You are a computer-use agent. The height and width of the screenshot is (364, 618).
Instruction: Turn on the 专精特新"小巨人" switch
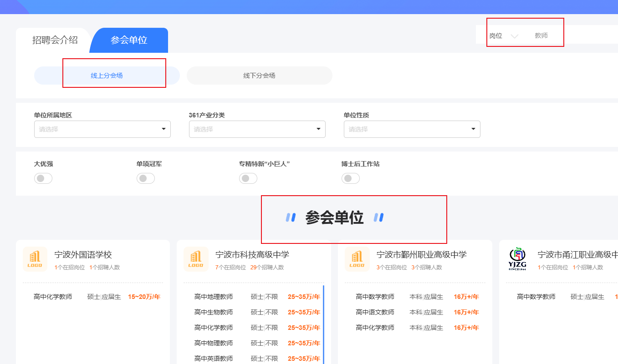[248, 178]
